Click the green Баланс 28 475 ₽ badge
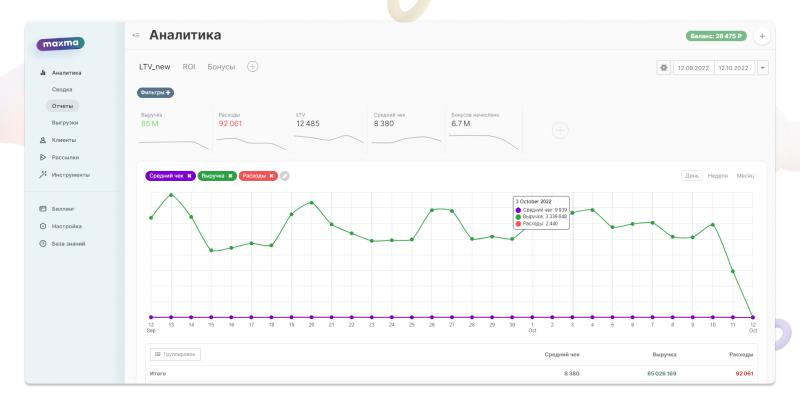800x406 pixels. coord(717,37)
